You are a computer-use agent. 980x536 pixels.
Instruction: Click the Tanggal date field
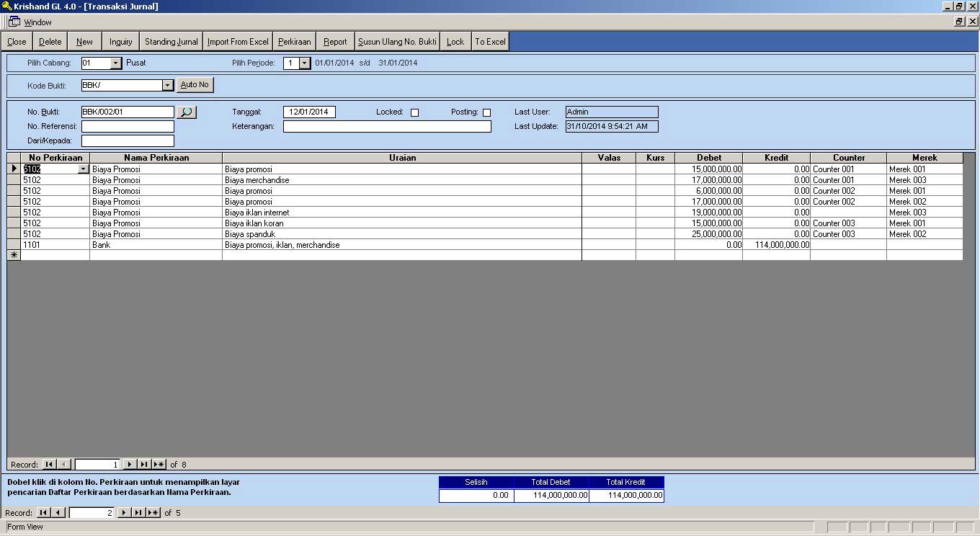(309, 112)
